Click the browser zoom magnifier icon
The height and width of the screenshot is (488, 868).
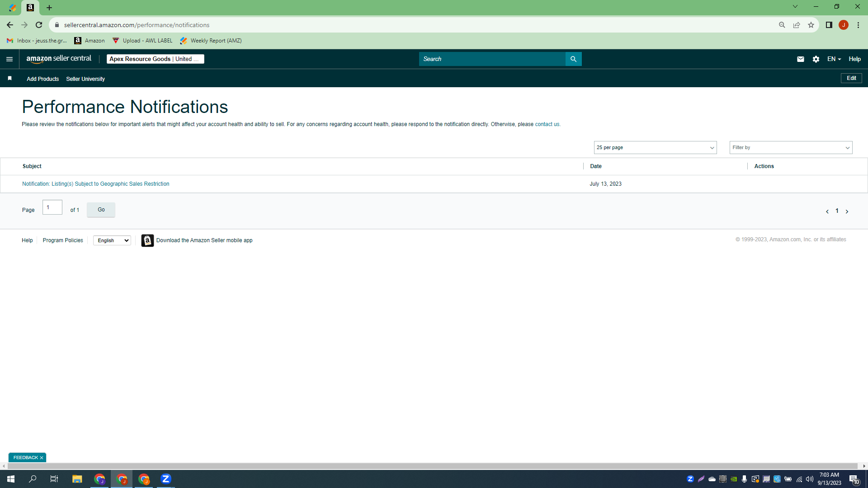click(782, 25)
